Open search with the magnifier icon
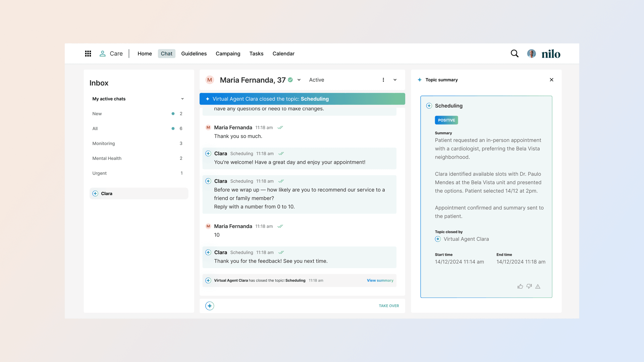Viewport: 644px width, 362px height. (515, 54)
